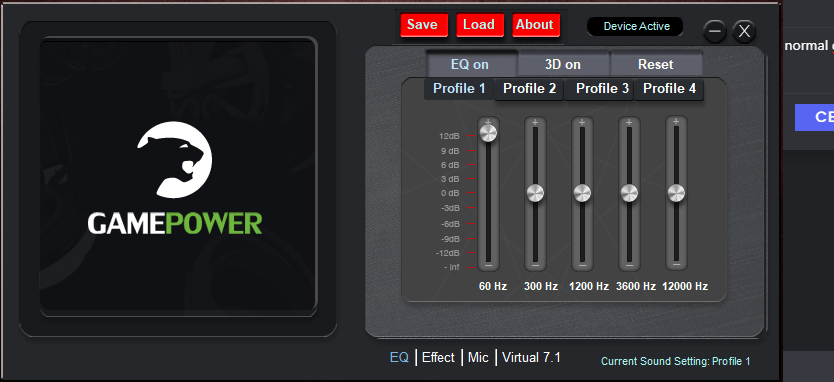Save the current sound settings

click(x=424, y=25)
